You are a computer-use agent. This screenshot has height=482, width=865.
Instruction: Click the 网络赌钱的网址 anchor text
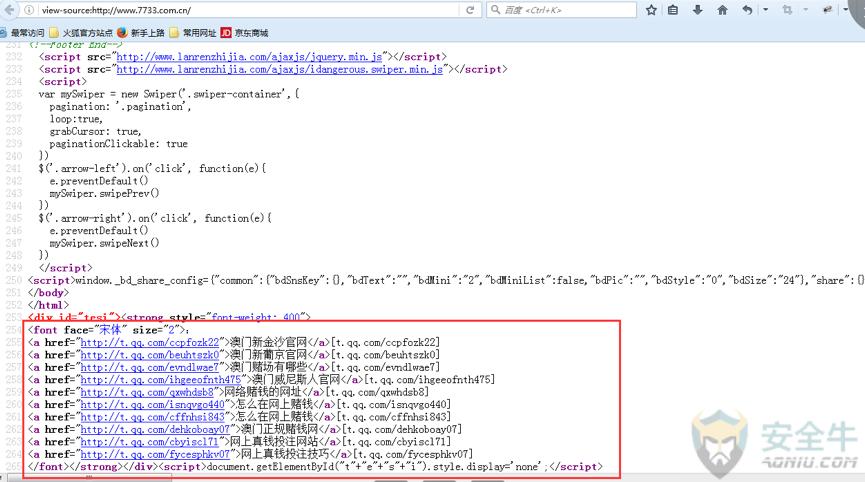(x=263, y=392)
